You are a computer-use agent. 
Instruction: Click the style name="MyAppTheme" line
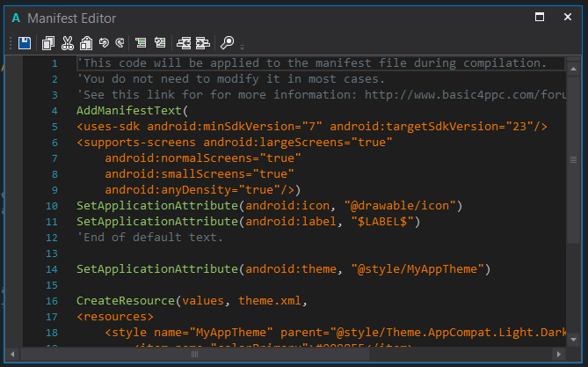point(336,333)
